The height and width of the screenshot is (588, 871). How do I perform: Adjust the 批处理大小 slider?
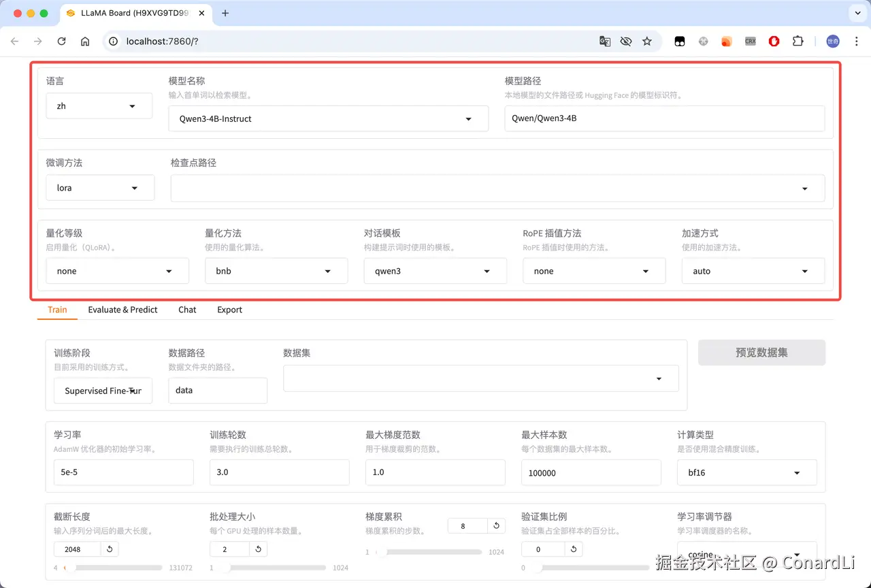pyautogui.click(x=274, y=568)
